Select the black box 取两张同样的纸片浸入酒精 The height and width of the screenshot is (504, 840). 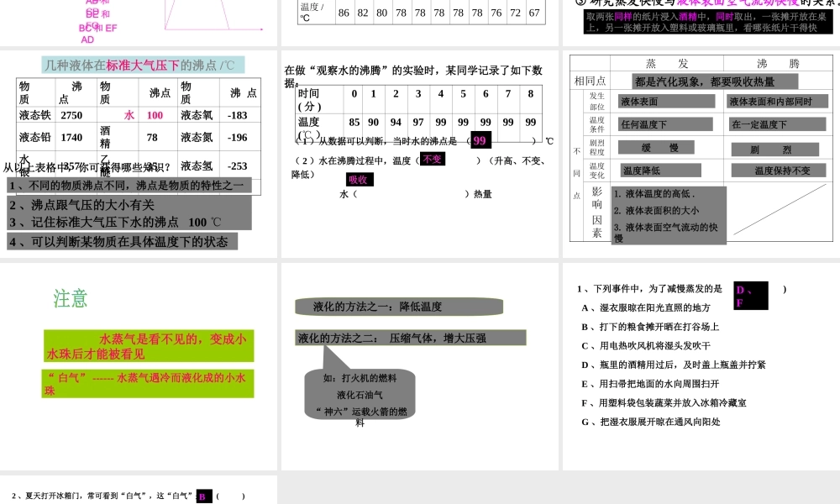pos(707,23)
